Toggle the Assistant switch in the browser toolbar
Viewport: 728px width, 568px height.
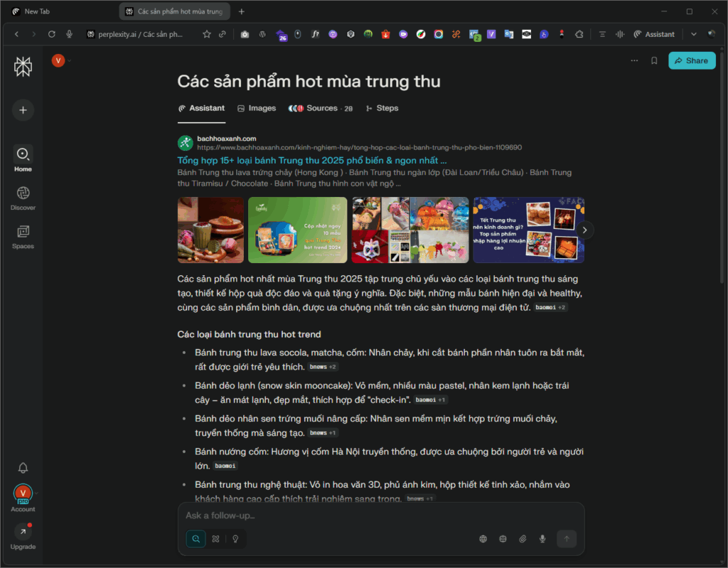point(654,33)
